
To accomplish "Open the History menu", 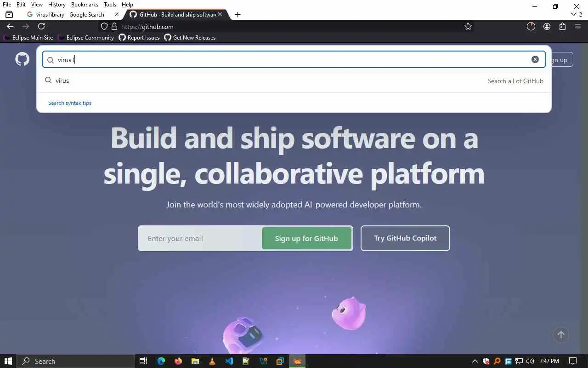I will coord(57,5).
